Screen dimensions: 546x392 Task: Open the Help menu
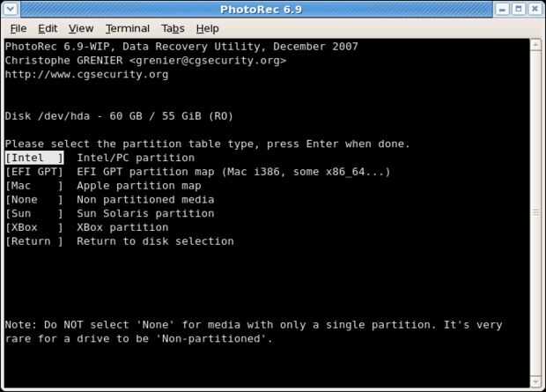pos(207,28)
